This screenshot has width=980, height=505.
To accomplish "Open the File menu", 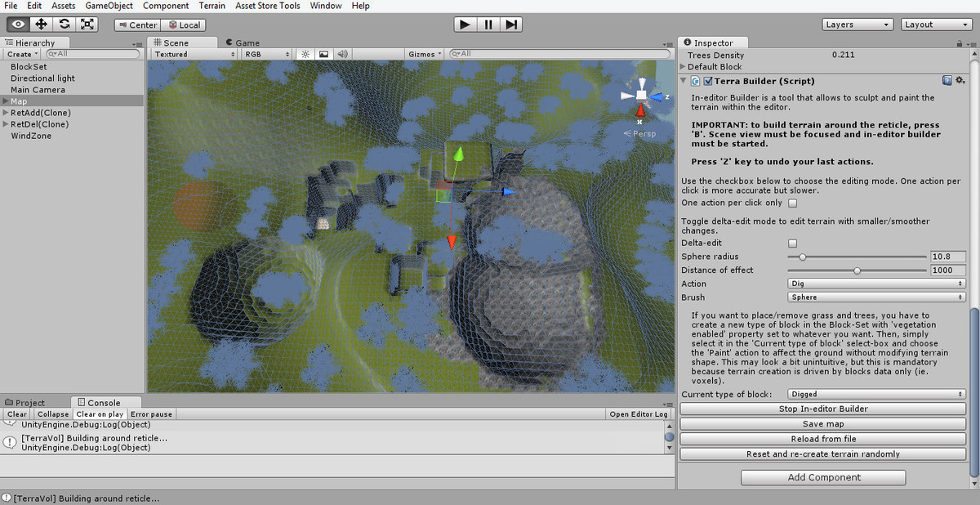I will [x=11, y=6].
